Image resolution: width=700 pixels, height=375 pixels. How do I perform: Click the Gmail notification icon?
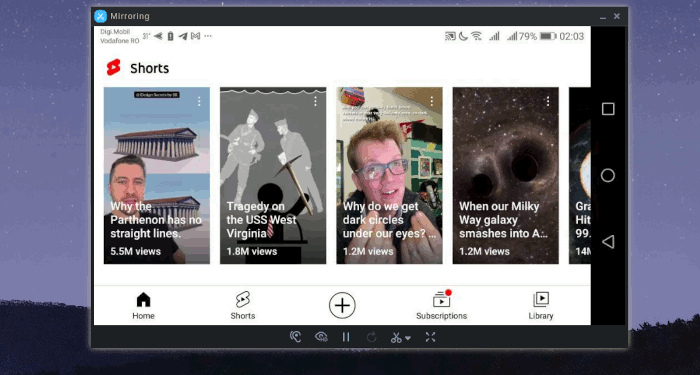195,36
